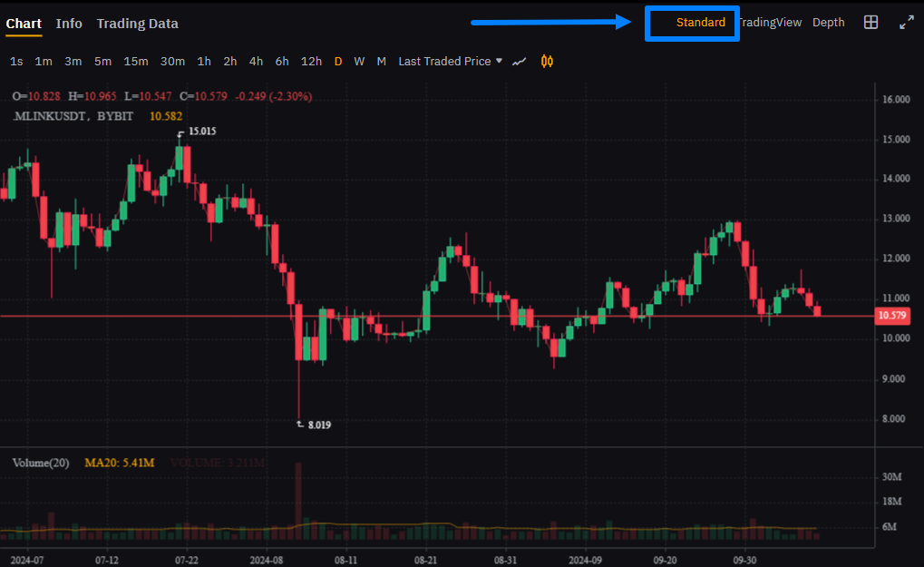Open the Trading Data tab
The image size is (924, 567).
tap(137, 24)
